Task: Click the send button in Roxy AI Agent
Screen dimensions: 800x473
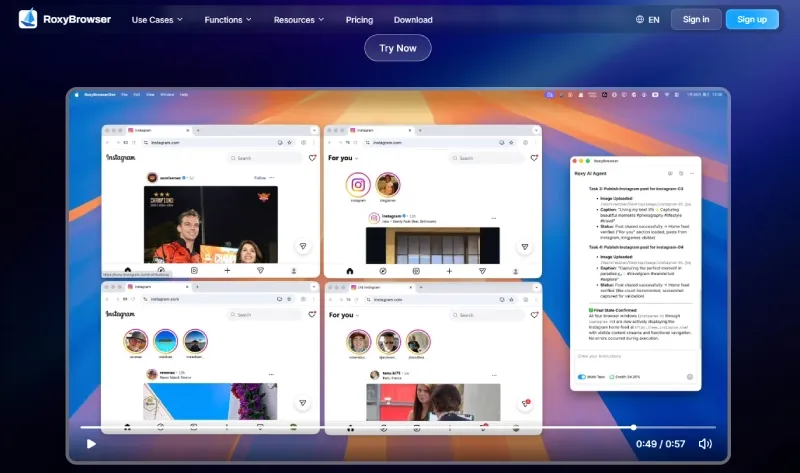Action: [x=690, y=377]
